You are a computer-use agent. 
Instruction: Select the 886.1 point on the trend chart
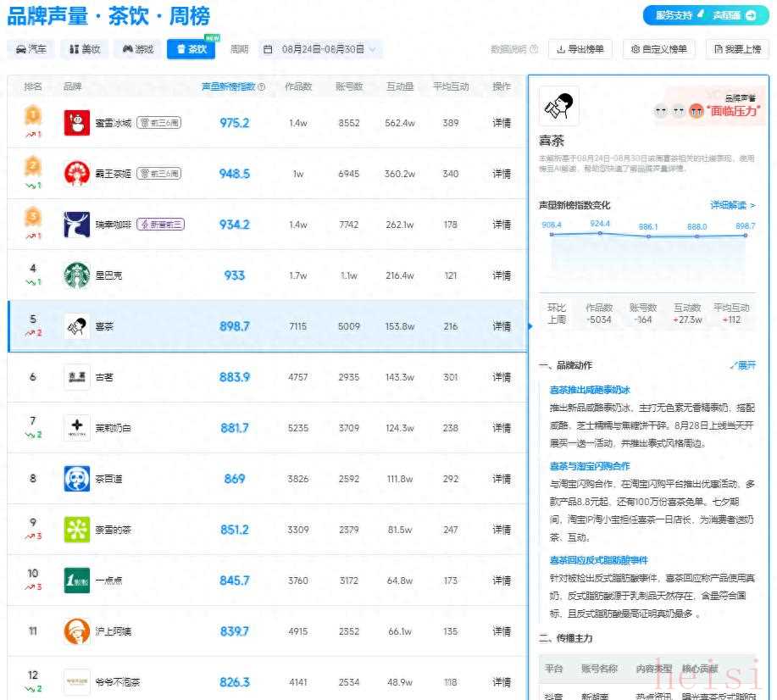click(x=648, y=236)
